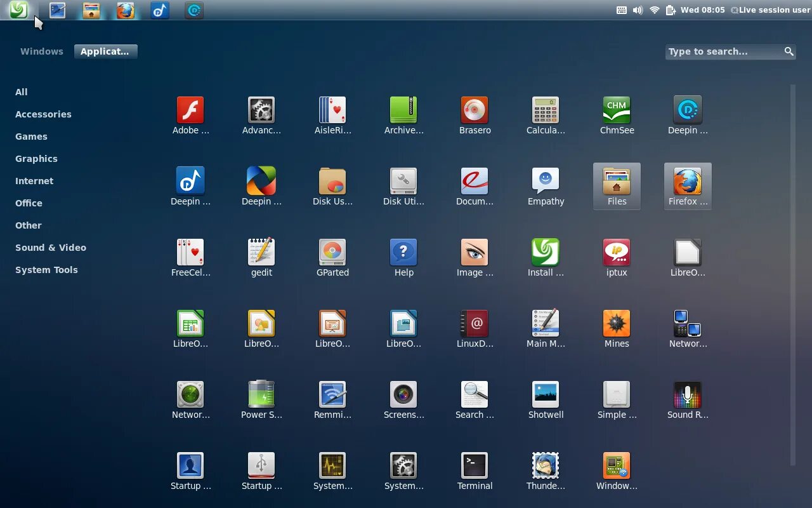Switch to the Windows tab
The image size is (812, 508).
42,51
